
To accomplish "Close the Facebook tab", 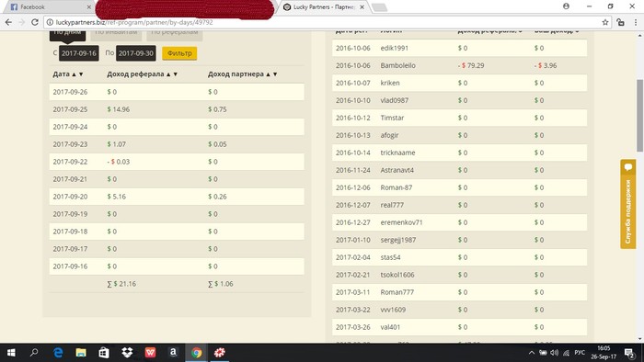I will click(88, 7).
